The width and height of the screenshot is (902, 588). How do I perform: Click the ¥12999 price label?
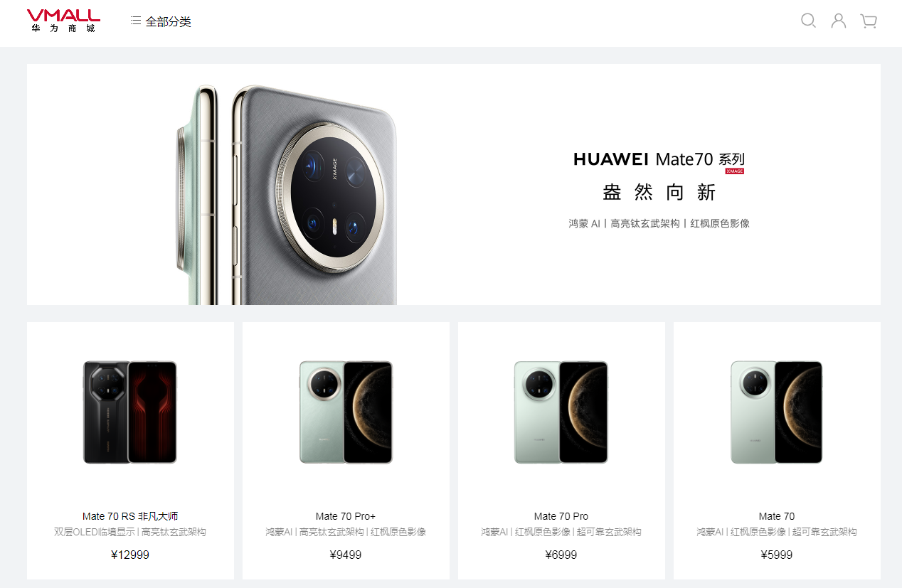[x=130, y=555]
